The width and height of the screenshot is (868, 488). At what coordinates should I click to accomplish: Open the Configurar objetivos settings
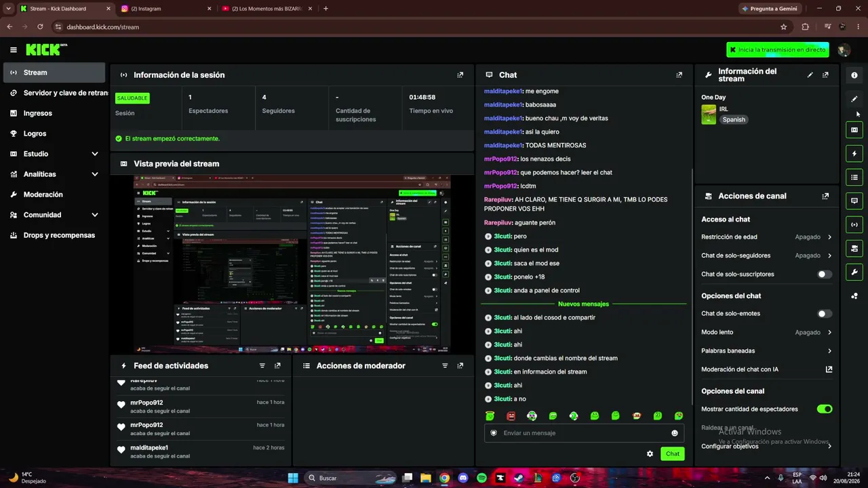pyautogui.click(x=766, y=447)
